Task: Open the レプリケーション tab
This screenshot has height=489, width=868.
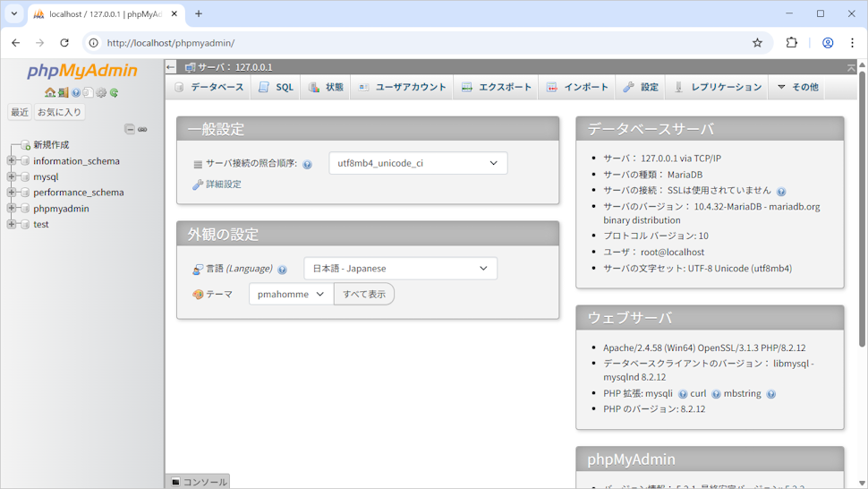Action: [718, 87]
